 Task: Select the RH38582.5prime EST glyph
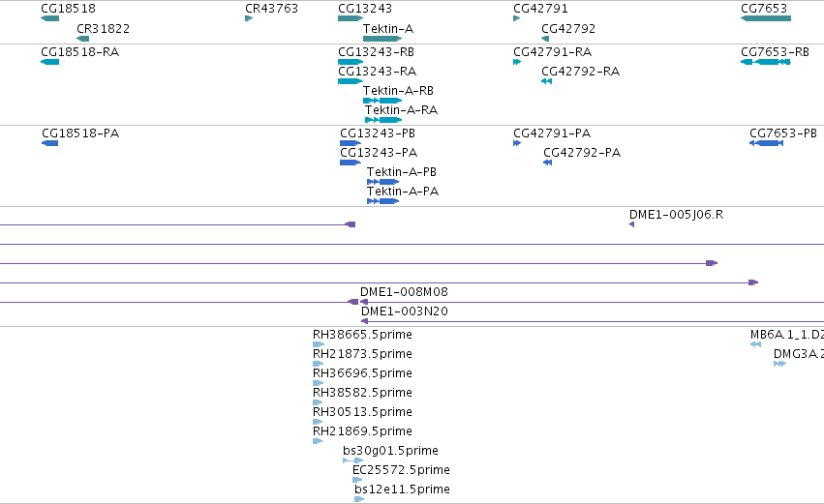click(x=318, y=402)
